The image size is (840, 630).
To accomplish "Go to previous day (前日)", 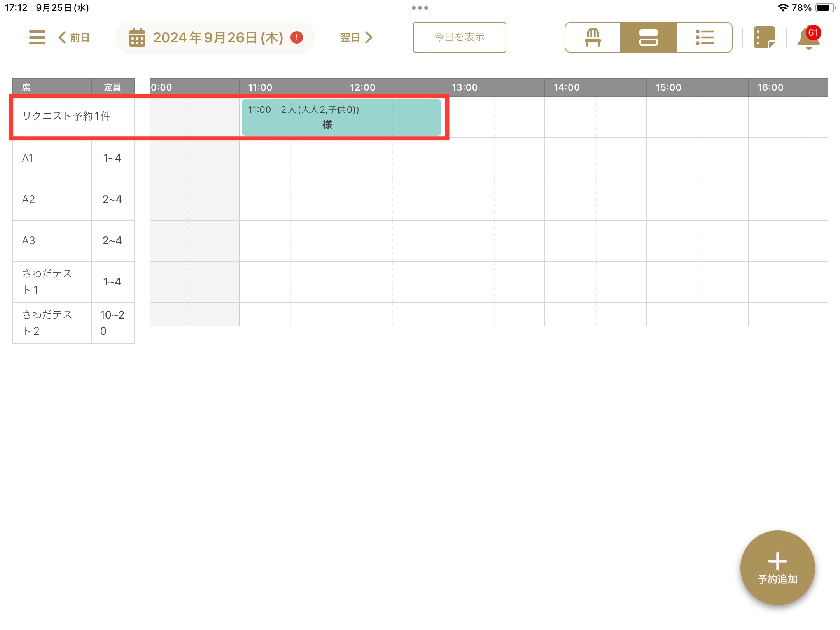I will tap(74, 37).
